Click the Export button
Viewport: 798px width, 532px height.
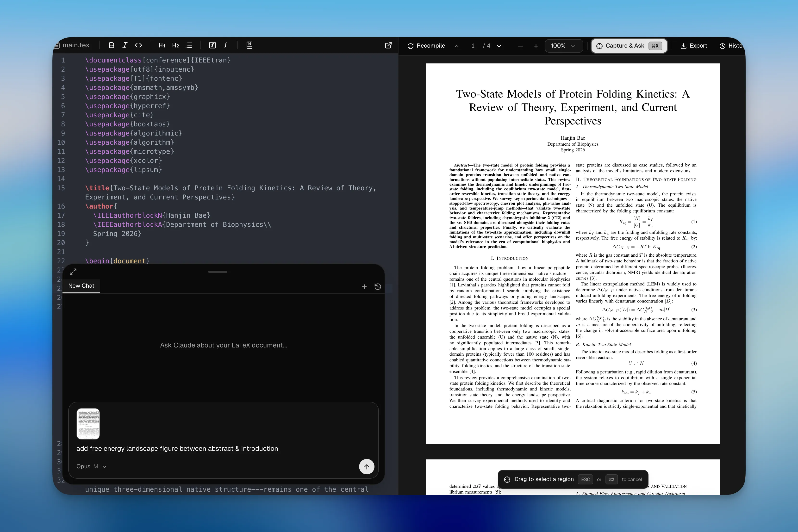pos(694,46)
